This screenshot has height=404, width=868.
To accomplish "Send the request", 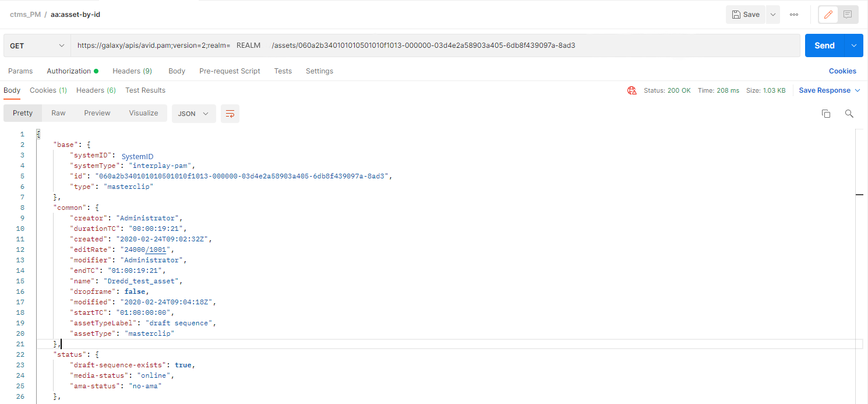I will pyautogui.click(x=824, y=45).
